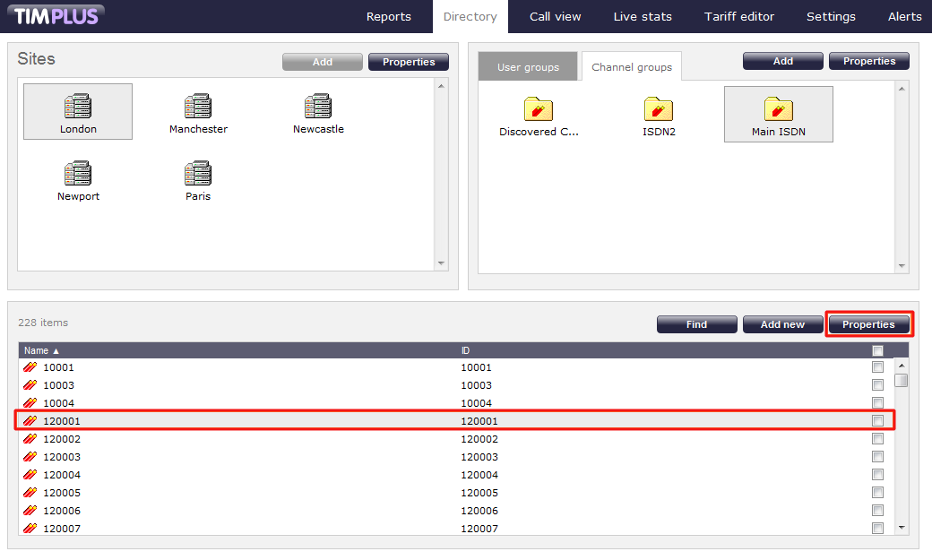This screenshot has height=560, width=932.
Task: Select the Main ISDN channel group folder
Action: (x=778, y=110)
